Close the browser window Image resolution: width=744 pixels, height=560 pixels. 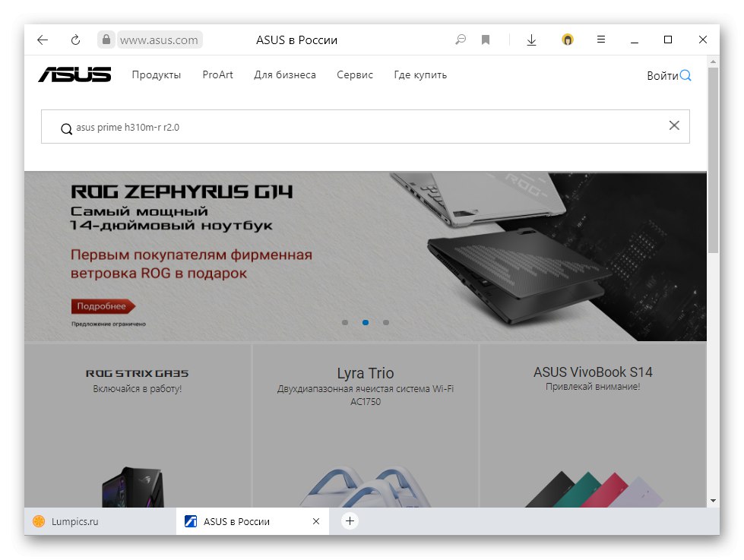(703, 40)
